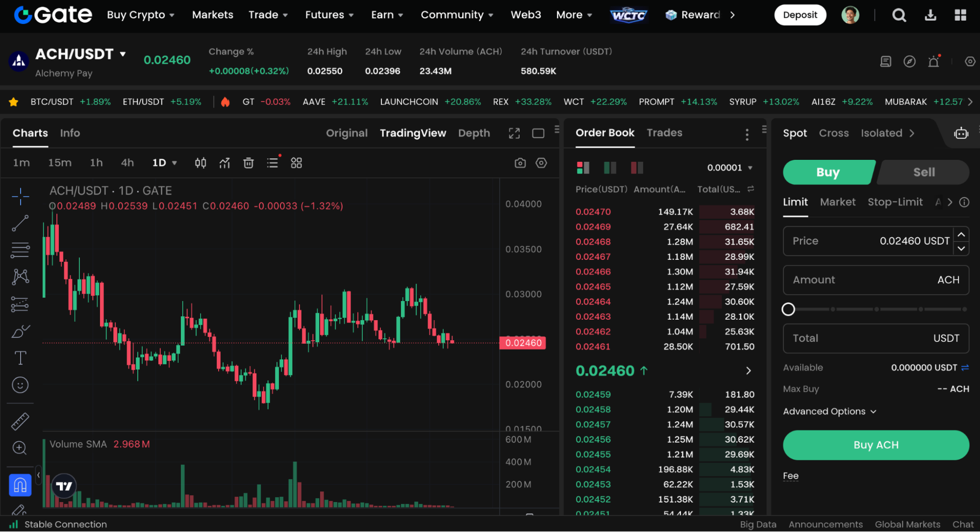980x532 pixels.
Task: Expand the Trade dropdown menu
Action: (268, 15)
